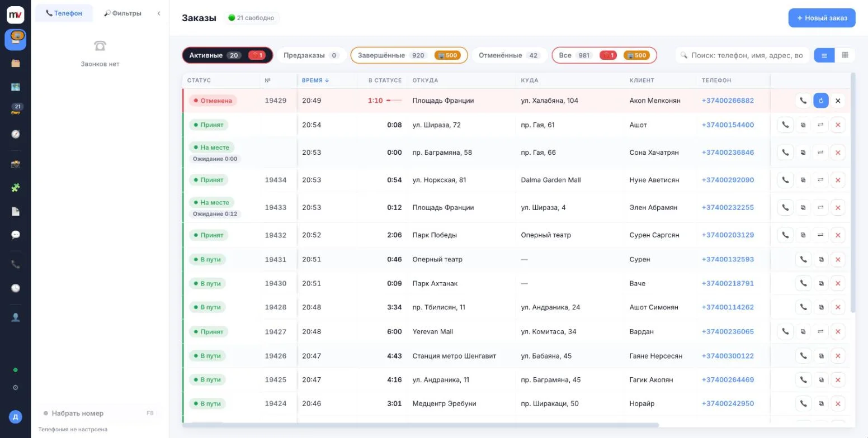Sort orders by the ВРЕМЯ column

tap(315, 80)
